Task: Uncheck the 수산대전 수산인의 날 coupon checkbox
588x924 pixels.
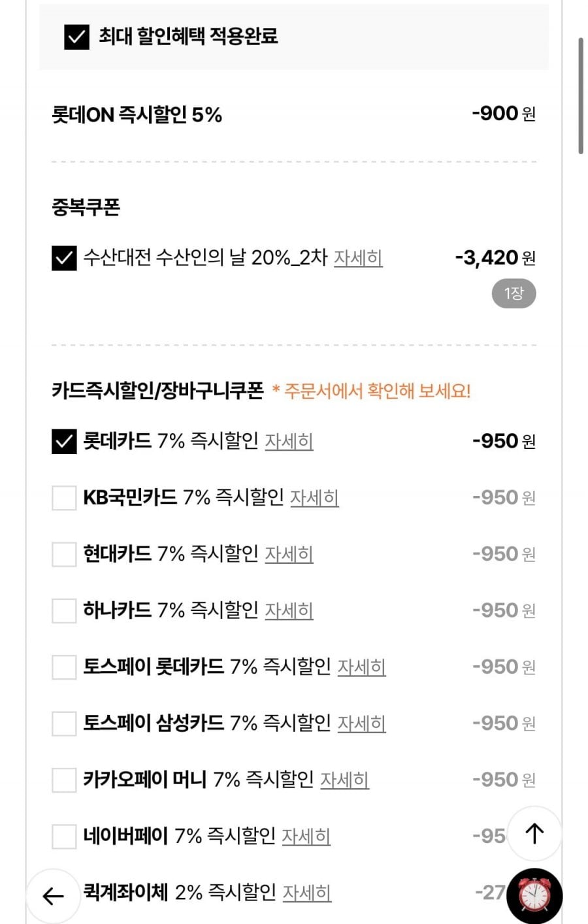Action: pyautogui.click(x=64, y=258)
